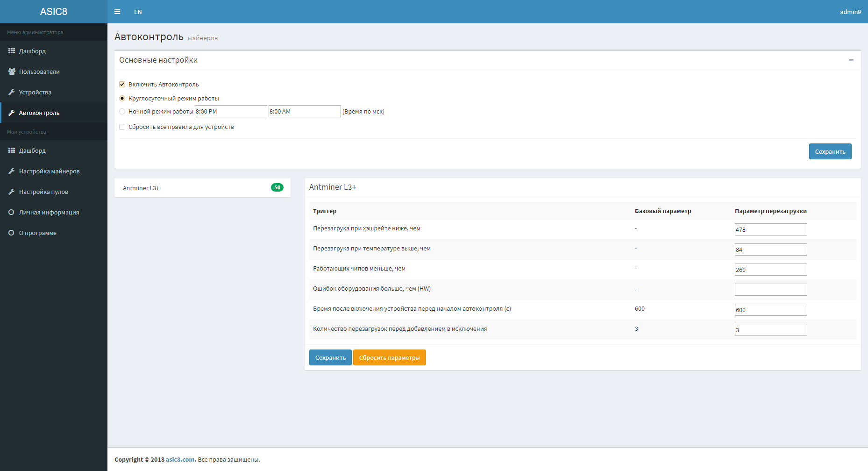Viewport: 868px width, 471px height.
Task: Select Ночной режим работы radio
Action: (122, 112)
